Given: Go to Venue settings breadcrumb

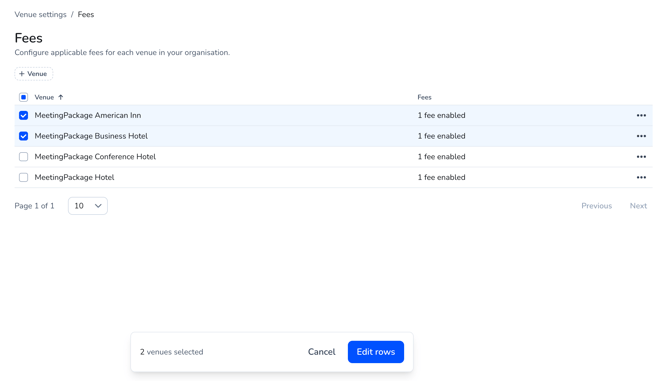Looking at the screenshot, I should pyautogui.click(x=41, y=15).
